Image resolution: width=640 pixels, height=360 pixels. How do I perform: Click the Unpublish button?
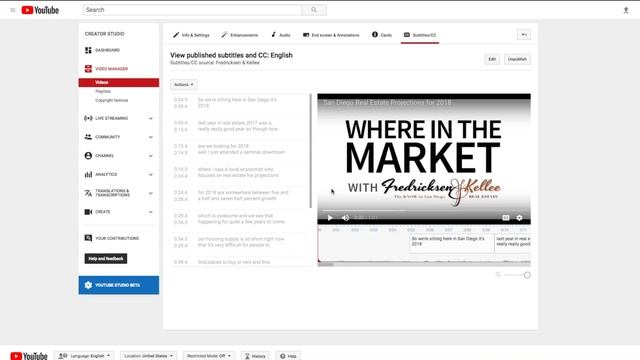517,59
